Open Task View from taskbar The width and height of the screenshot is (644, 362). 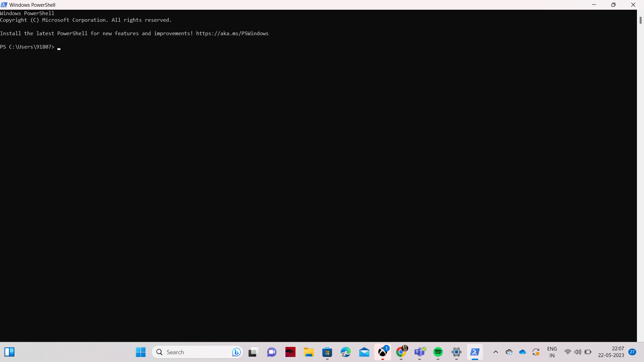coord(253,352)
